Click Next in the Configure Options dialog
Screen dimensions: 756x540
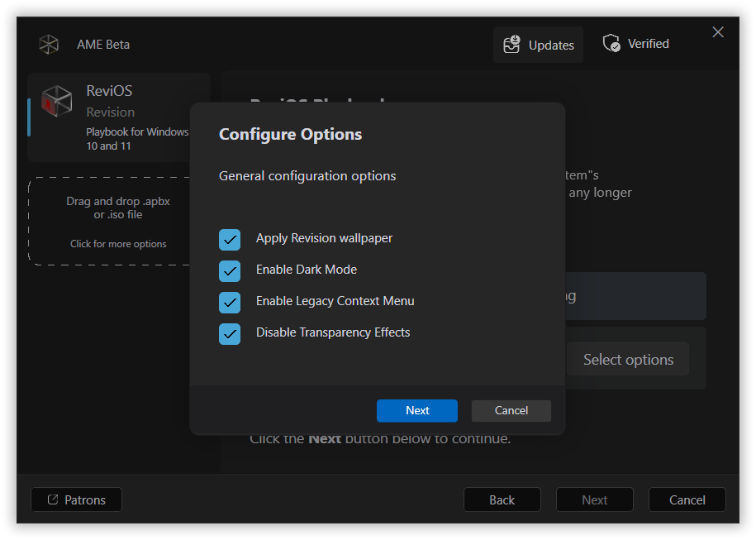(417, 411)
